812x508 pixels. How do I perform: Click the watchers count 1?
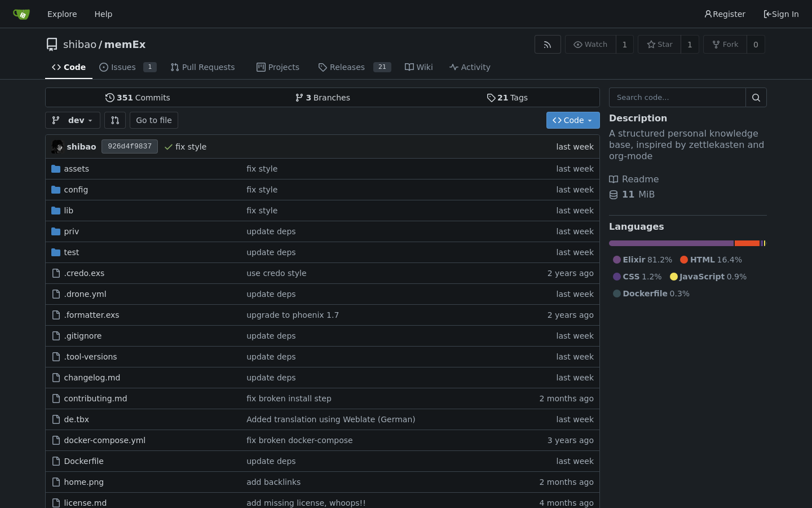tap(624, 45)
